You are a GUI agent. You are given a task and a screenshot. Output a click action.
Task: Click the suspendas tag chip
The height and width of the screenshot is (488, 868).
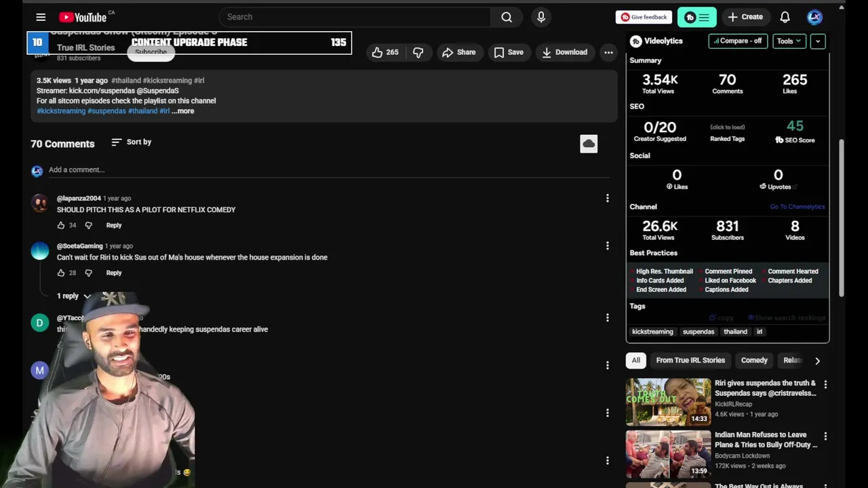(x=698, y=331)
